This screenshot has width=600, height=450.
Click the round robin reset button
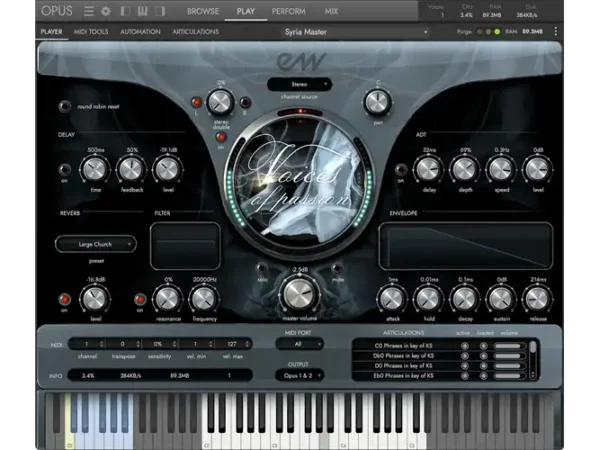click(x=65, y=106)
